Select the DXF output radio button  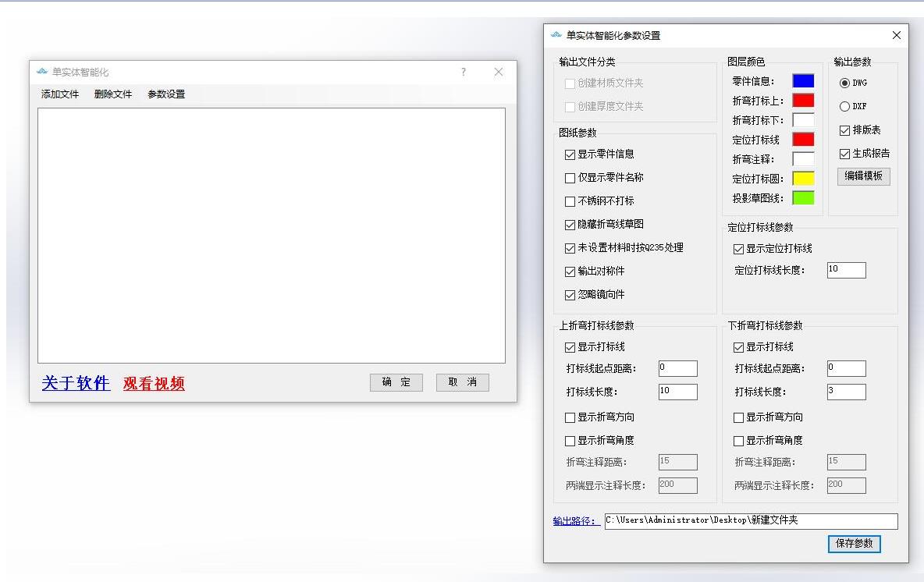click(844, 107)
